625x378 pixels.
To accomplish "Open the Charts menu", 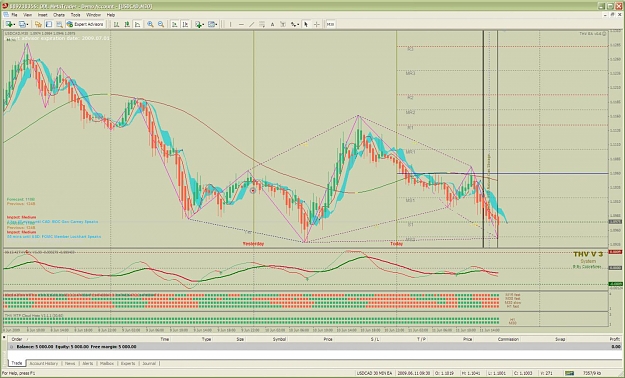I will click(59, 15).
